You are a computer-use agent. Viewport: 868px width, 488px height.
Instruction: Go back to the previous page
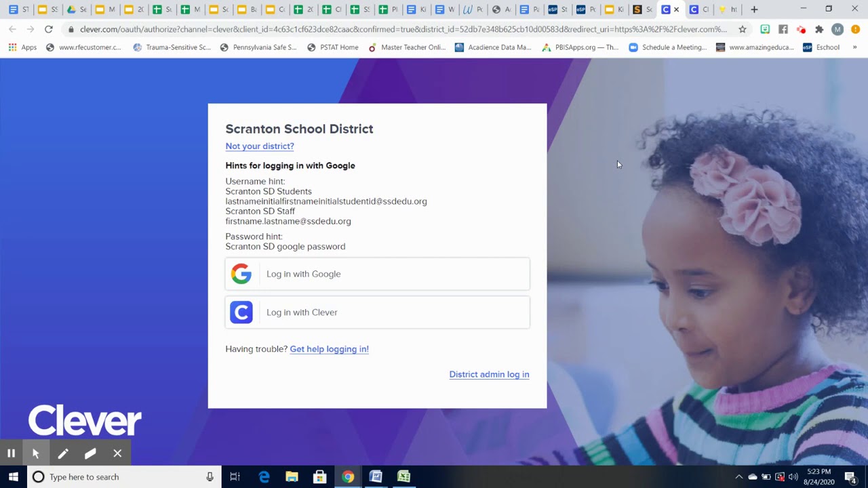tap(12, 29)
